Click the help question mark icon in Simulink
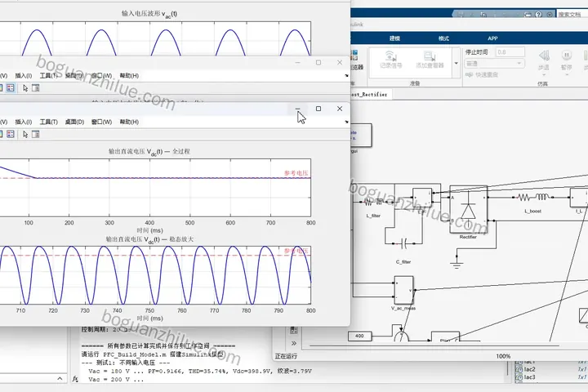The width and height of the screenshot is (588, 392). point(538,14)
